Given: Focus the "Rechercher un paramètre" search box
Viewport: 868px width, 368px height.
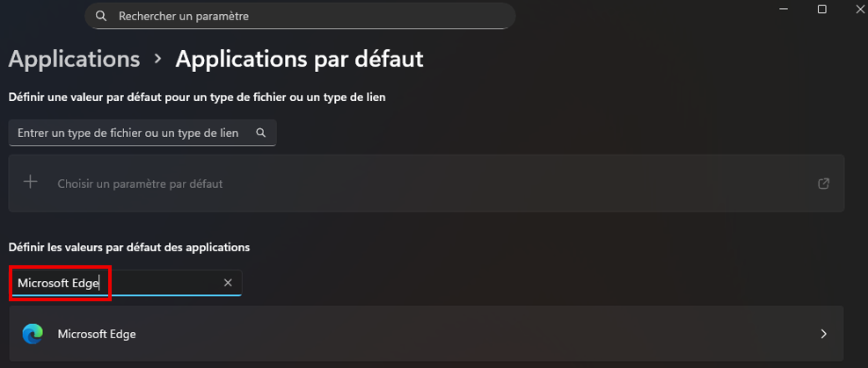Looking at the screenshot, I should click(x=299, y=16).
